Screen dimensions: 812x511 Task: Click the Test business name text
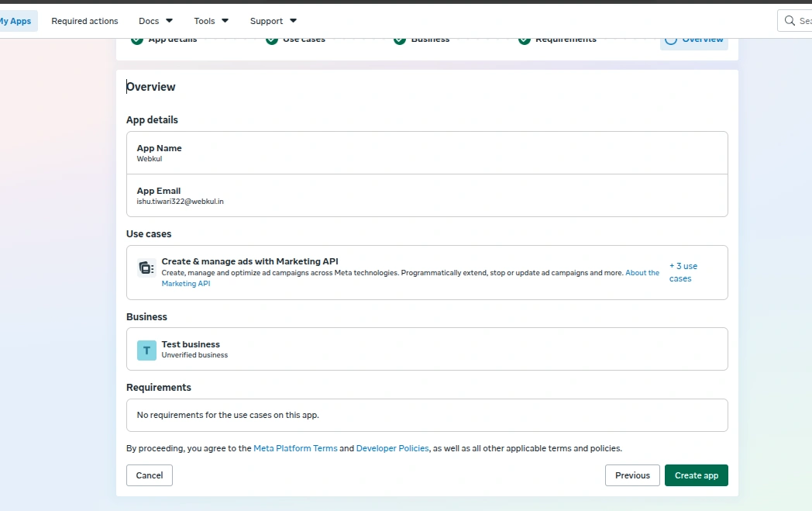pyautogui.click(x=191, y=344)
